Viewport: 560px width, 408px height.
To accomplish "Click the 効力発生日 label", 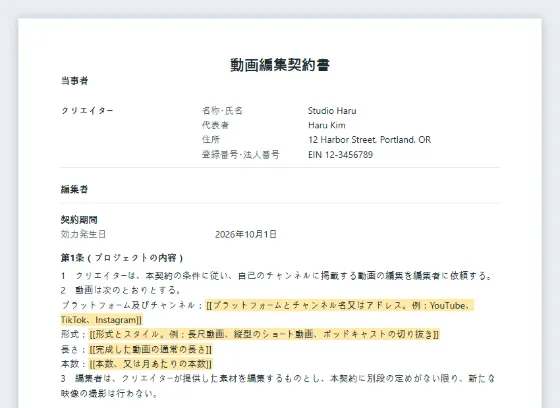I will pyautogui.click(x=83, y=234).
